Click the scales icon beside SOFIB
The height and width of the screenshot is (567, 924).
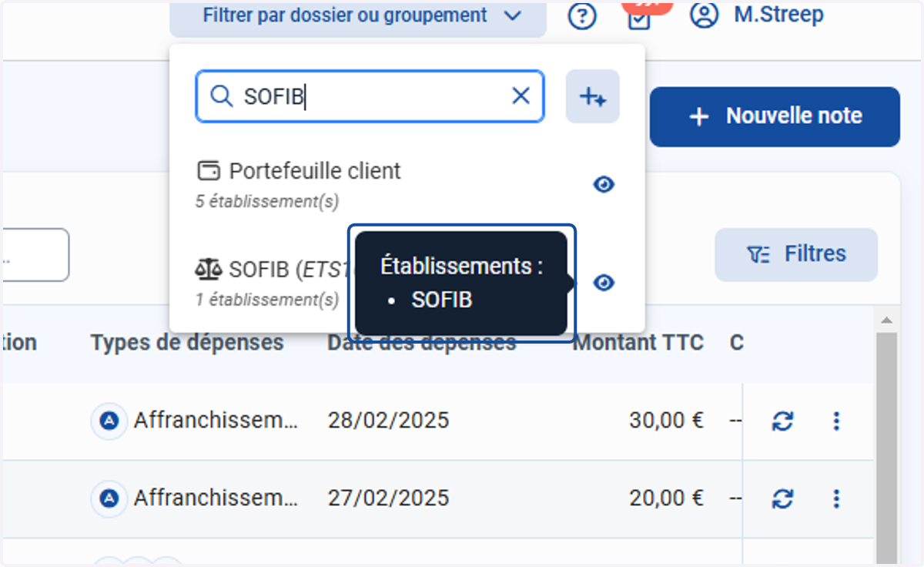click(208, 269)
